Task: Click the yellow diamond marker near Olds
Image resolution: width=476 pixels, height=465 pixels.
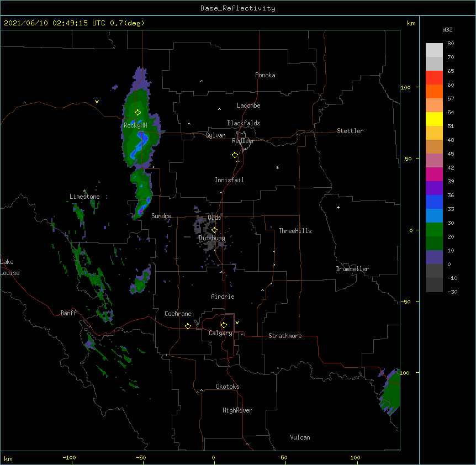Action: 214,230
